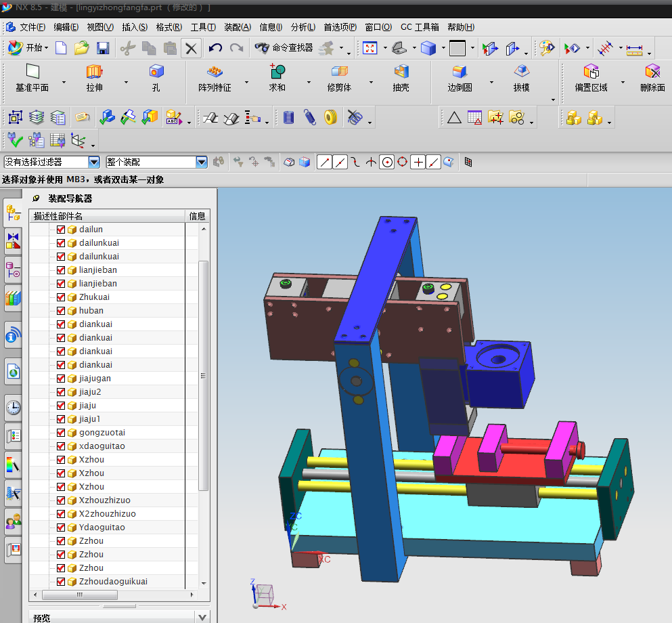Select the Draft (拔模) tool

point(522,78)
